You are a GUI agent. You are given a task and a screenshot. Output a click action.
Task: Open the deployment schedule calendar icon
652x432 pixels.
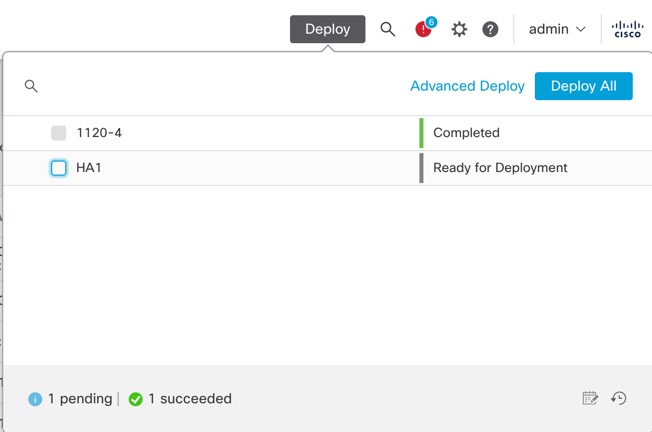(590, 398)
